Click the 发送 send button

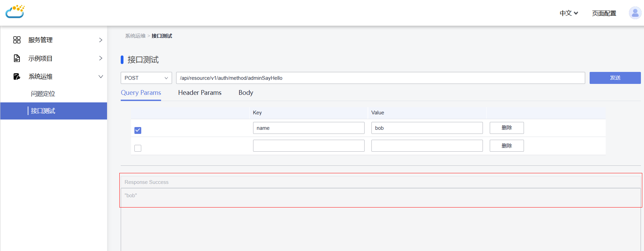click(615, 78)
